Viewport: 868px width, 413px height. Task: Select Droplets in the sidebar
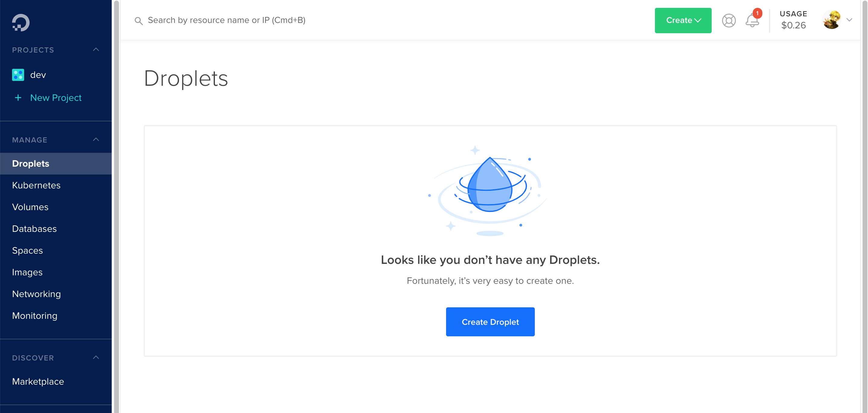[x=56, y=164]
